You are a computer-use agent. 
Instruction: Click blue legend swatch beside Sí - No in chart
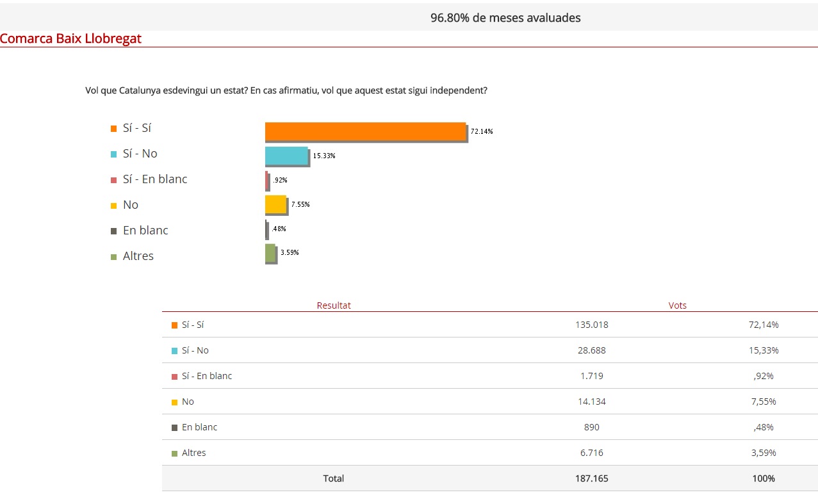pyautogui.click(x=113, y=154)
